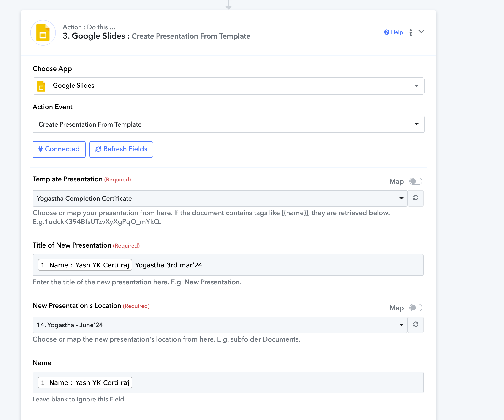Click the Connected button
This screenshot has width=504, height=420.
click(59, 149)
